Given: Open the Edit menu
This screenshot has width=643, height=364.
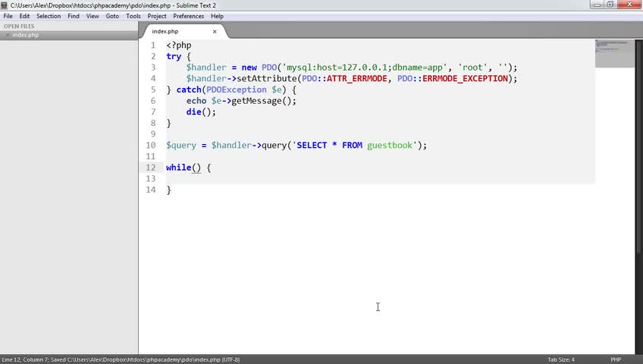Looking at the screenshot, I should pyautogui.click(x=24, y=16).
